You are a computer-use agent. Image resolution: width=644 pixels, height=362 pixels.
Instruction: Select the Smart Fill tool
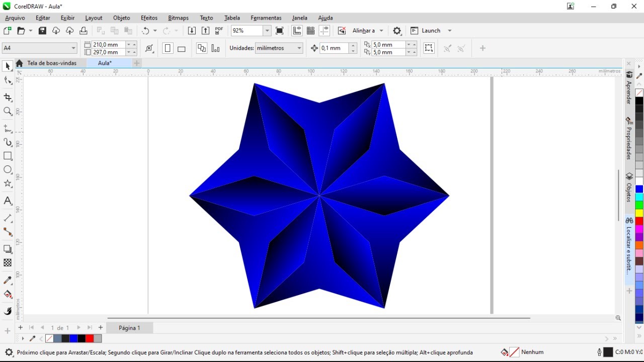pyautogui.click(x=8, y=311)
